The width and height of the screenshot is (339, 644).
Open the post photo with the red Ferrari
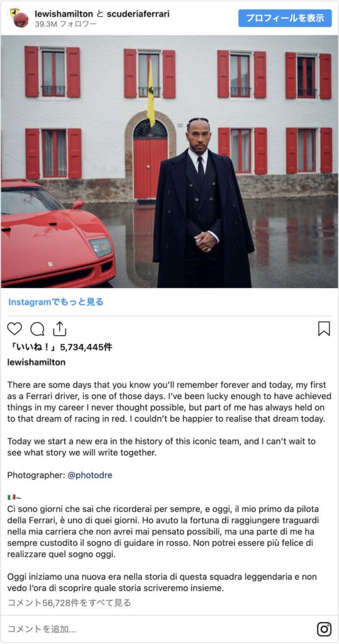[x=169, y=162]
